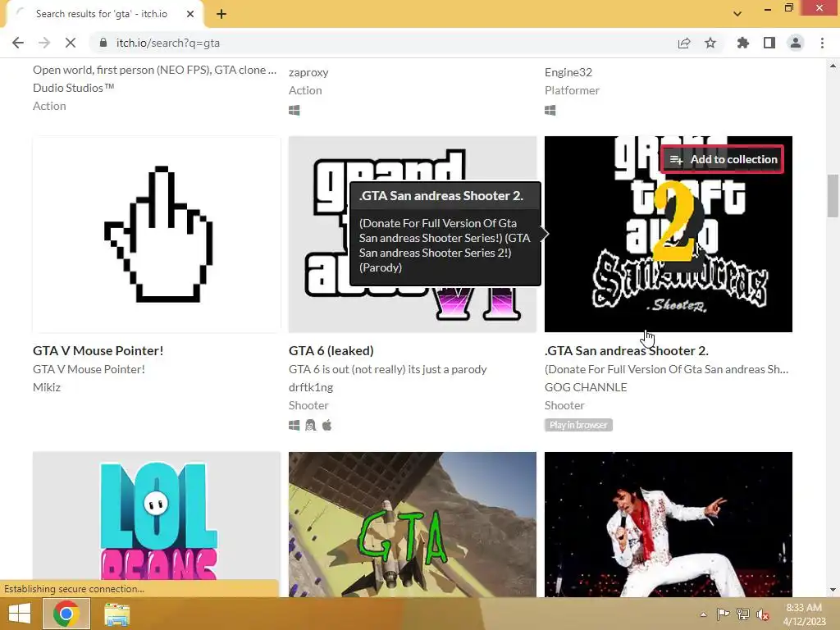Open the Chrome profile avatar
The width and height of the screenshot is (840, 630).
pos(796,43)
